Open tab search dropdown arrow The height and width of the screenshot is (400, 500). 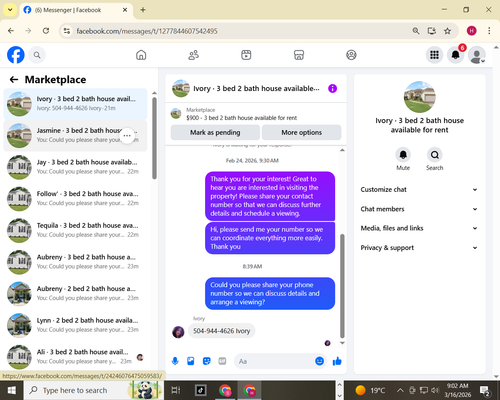(x=10, y=10)
